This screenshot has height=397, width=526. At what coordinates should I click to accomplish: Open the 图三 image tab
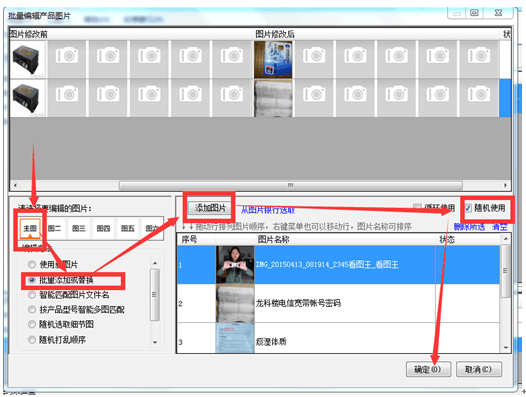point(78,229)
